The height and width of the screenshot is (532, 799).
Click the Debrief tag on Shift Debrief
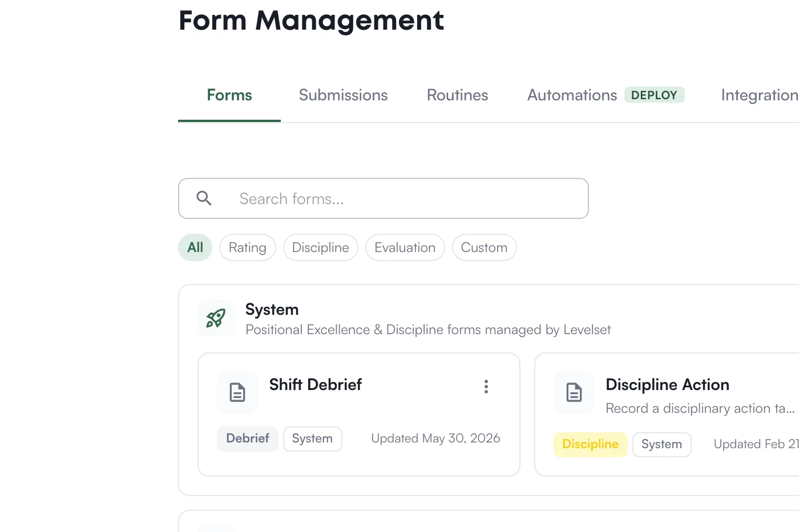[x=248, y=438]
